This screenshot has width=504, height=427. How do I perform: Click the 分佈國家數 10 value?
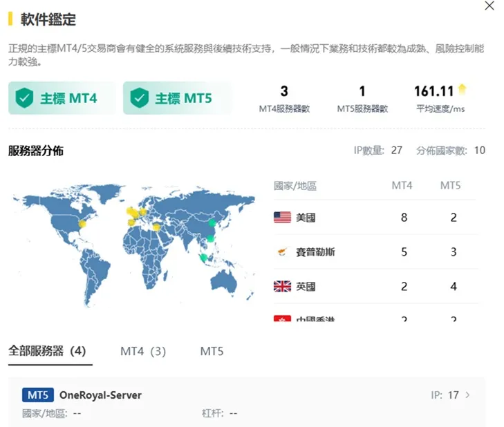tap(480, 150)
